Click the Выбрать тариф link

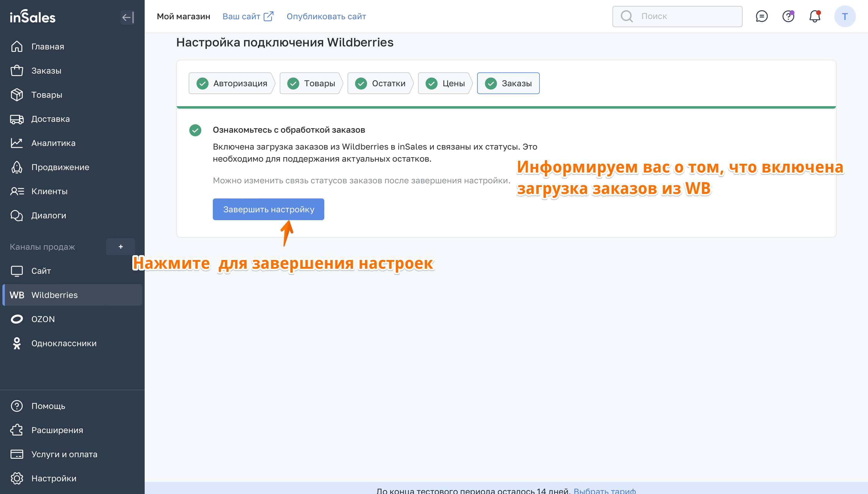pos(604,490)
